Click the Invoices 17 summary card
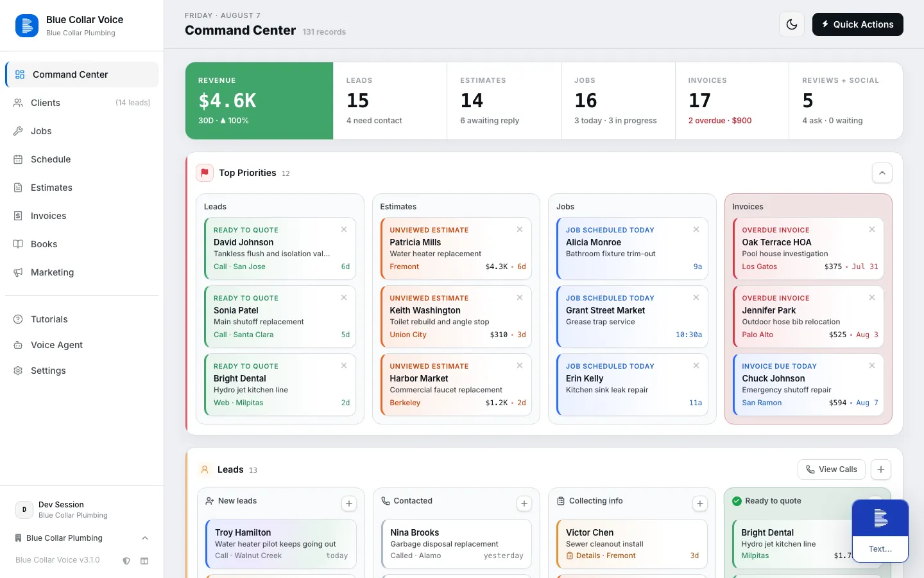The height and width of the screenshot is (578, 924). (x=732, y=101)
